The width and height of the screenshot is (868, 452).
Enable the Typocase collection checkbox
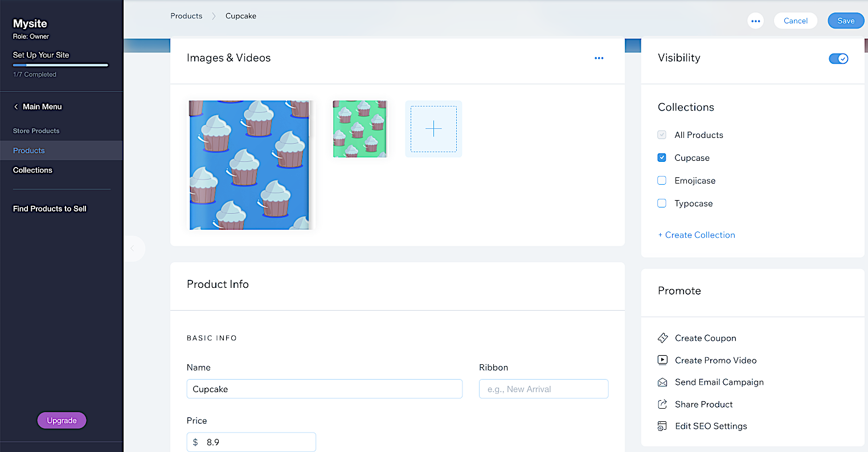pos(662,203)
